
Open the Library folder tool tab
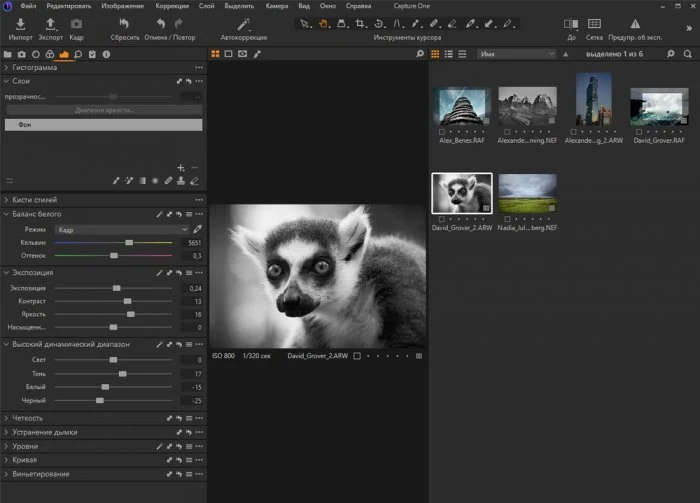8,54
